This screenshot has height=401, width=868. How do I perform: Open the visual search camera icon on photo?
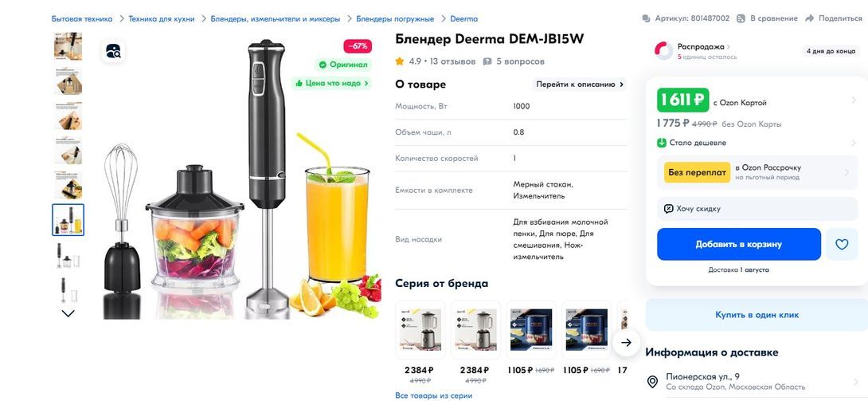pyautogui.click(x=114, y=52)
